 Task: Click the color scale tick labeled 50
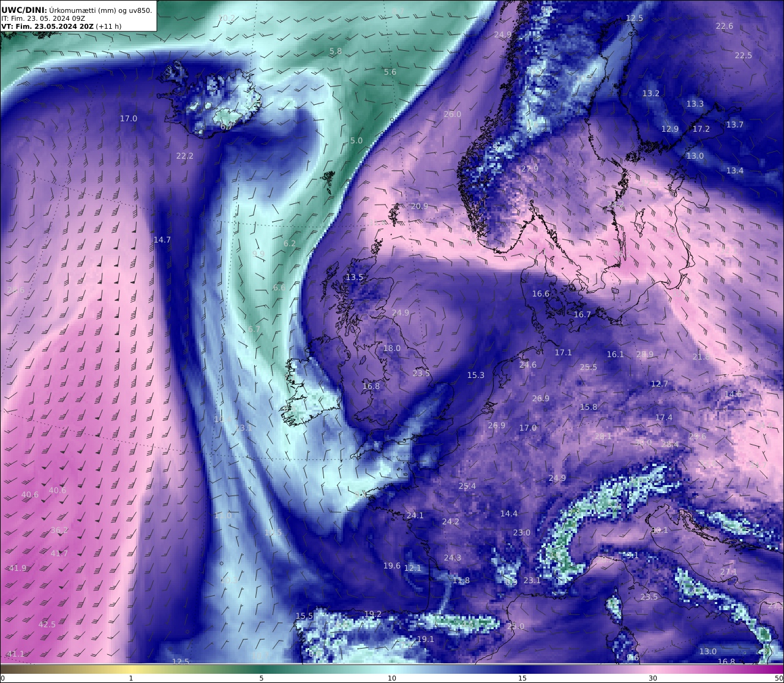coord(778,677)
